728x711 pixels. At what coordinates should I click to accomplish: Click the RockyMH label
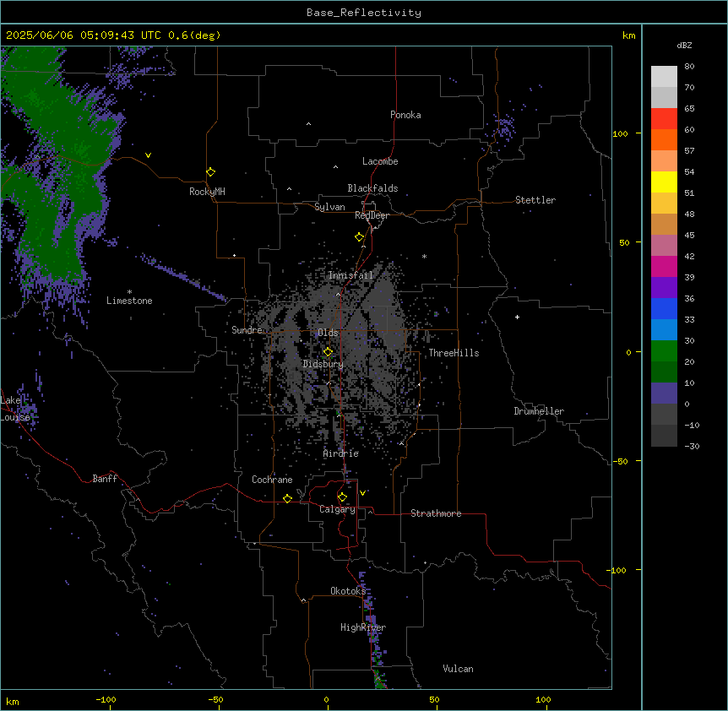pyautogui.click(x=207, y=191)
